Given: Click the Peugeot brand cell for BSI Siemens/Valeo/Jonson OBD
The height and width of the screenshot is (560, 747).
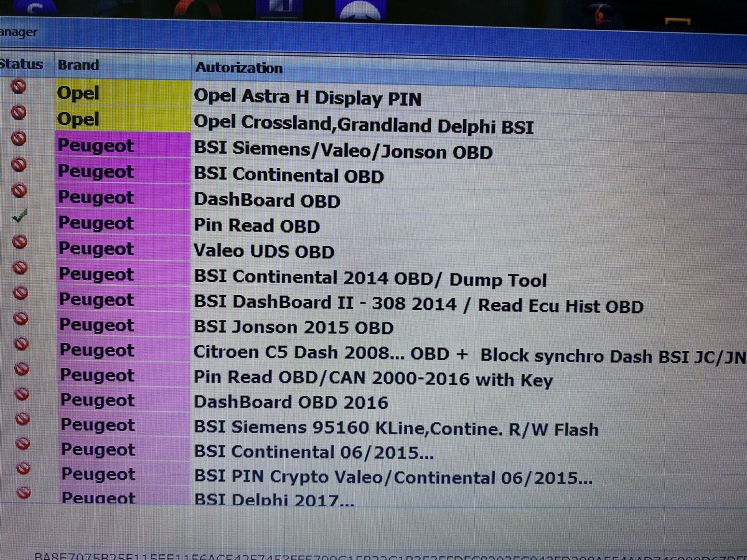Looking at the screenshot, I should (x=123, y=144).
